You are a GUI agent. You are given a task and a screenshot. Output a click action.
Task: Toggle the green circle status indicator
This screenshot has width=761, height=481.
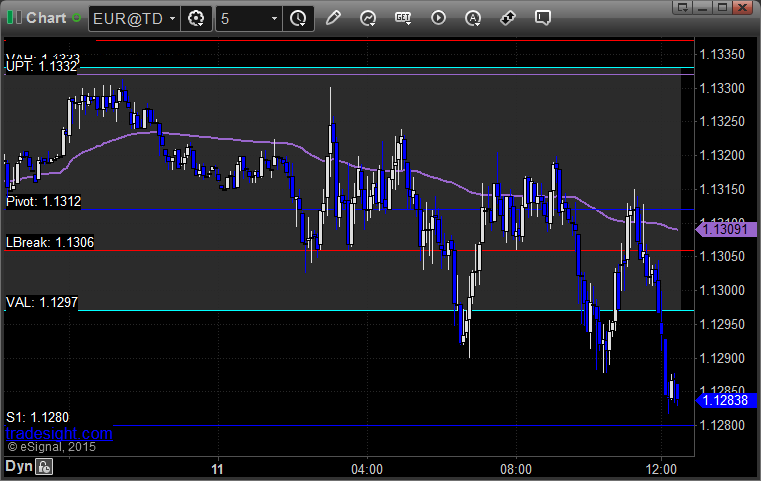76,18
